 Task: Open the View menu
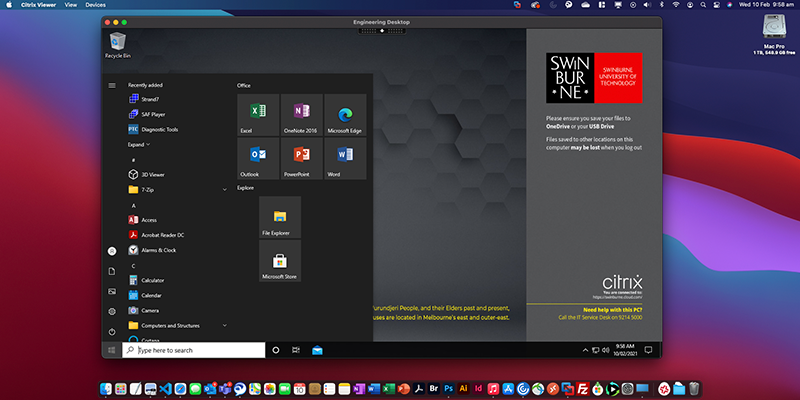click(71, 5)
